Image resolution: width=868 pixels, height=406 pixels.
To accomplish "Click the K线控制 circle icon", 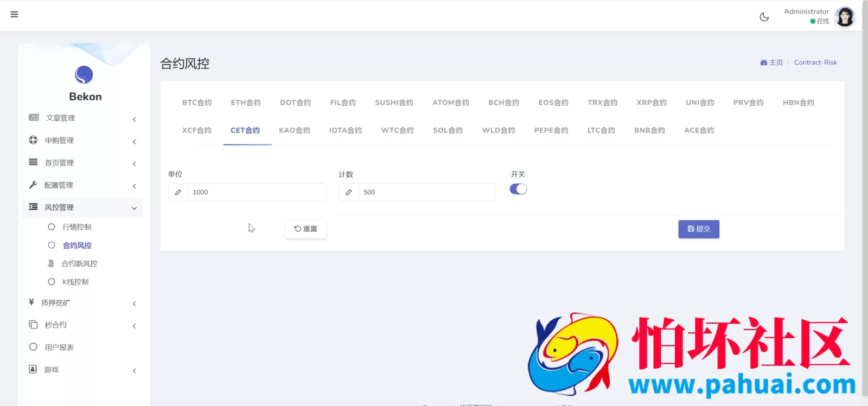I will point(52,281).
